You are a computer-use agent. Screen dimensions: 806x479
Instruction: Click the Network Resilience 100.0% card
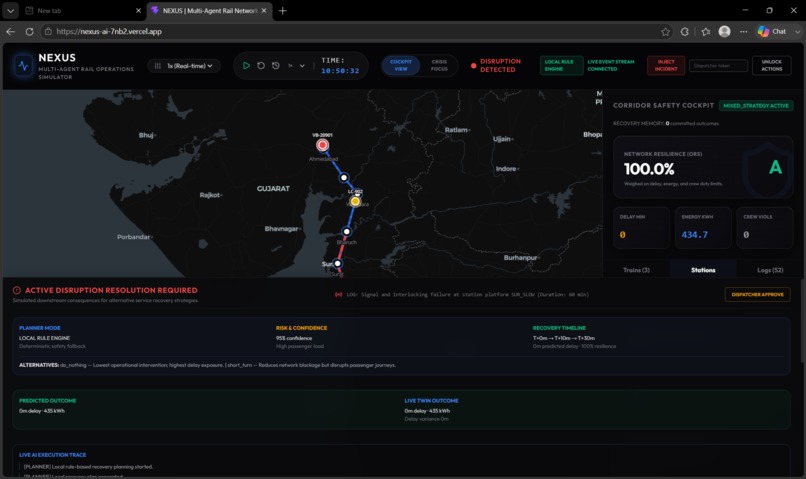[x=703, y=167]
